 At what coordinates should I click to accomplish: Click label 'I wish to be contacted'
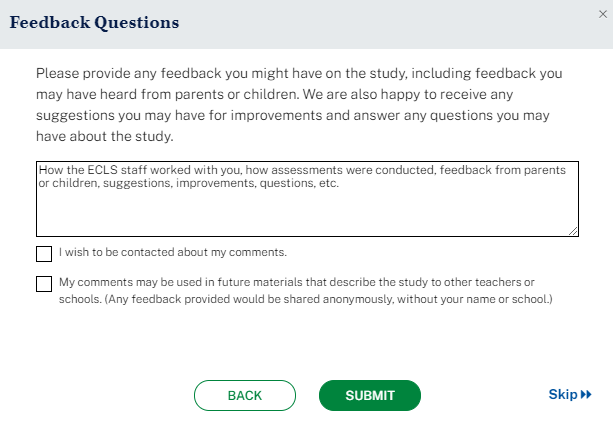[173, 252]
